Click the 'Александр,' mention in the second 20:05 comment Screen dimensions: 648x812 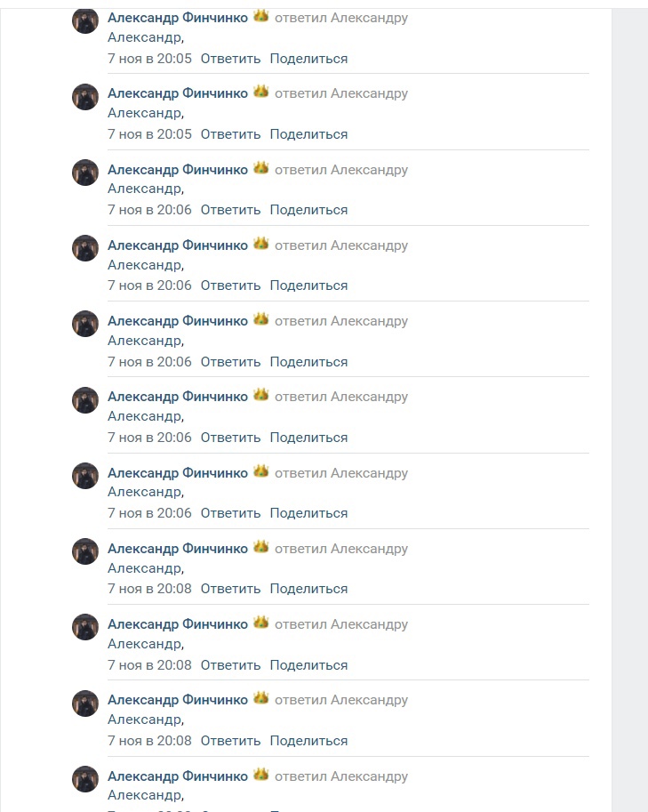pyautogui.click(x=146, y=113)
